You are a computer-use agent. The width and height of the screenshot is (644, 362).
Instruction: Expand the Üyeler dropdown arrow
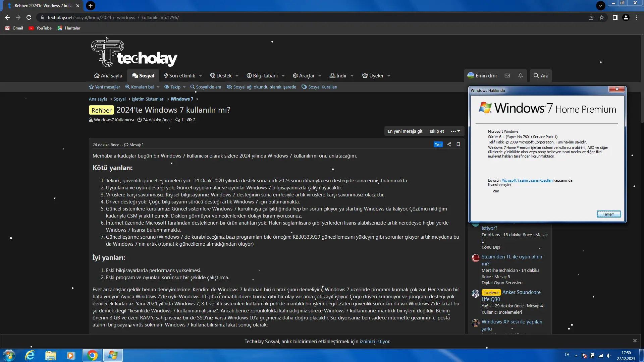click(389, 76)
